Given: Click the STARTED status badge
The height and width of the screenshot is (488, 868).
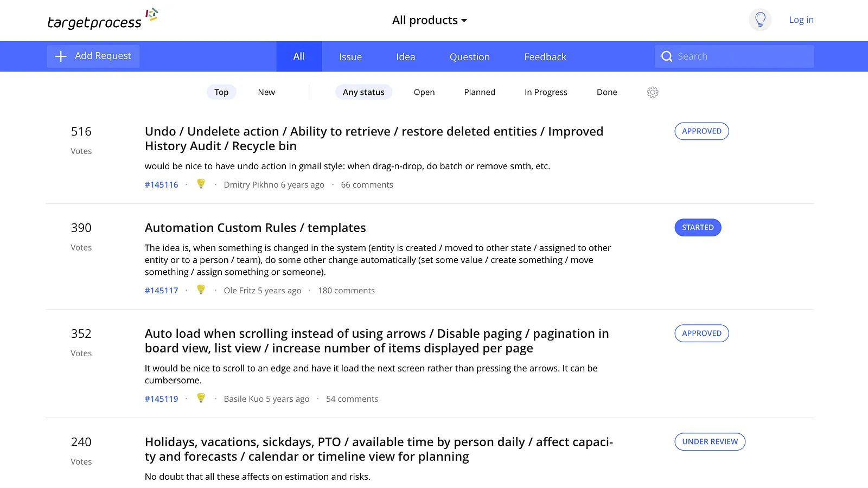Looking at the screenshot, I should point(698,228).
